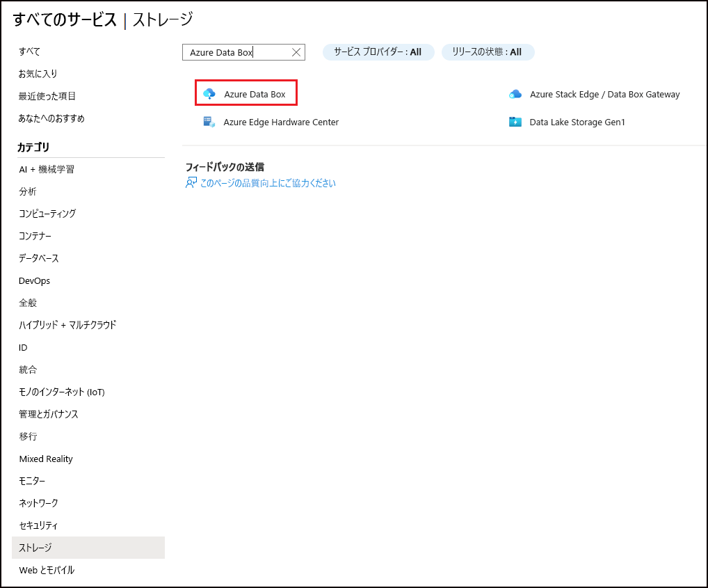Select お気に入り in the sidebar
708x588 pixels.
coord(38,74)
